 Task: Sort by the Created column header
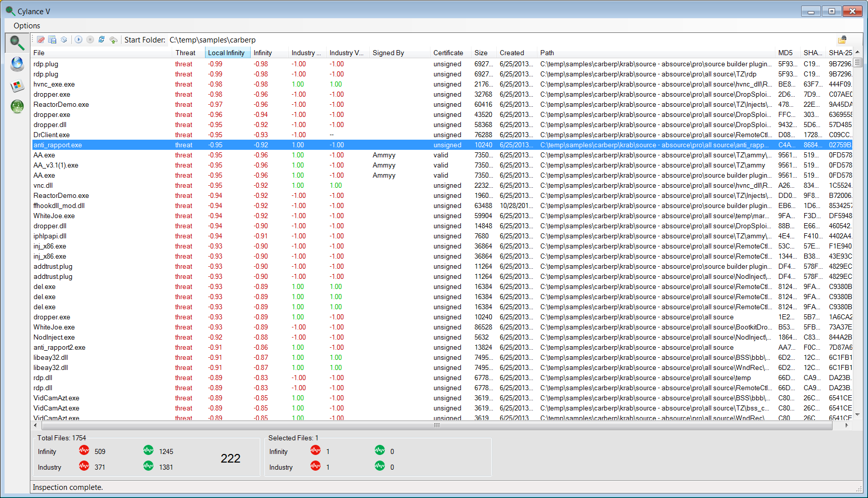click(x=517, y=53)
